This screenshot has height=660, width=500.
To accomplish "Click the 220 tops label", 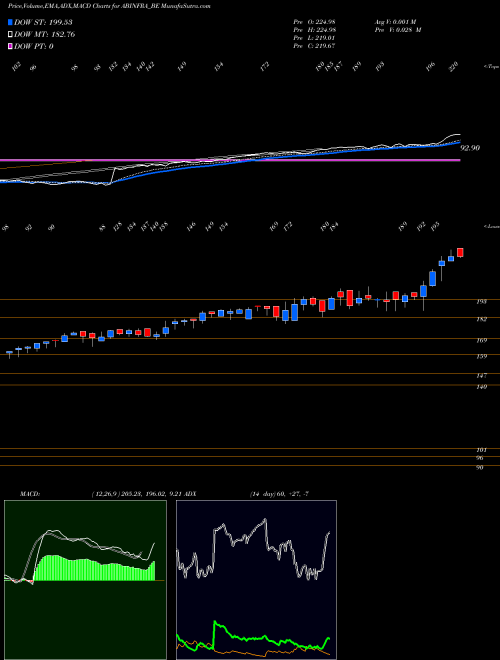I will tap(454, 67).
